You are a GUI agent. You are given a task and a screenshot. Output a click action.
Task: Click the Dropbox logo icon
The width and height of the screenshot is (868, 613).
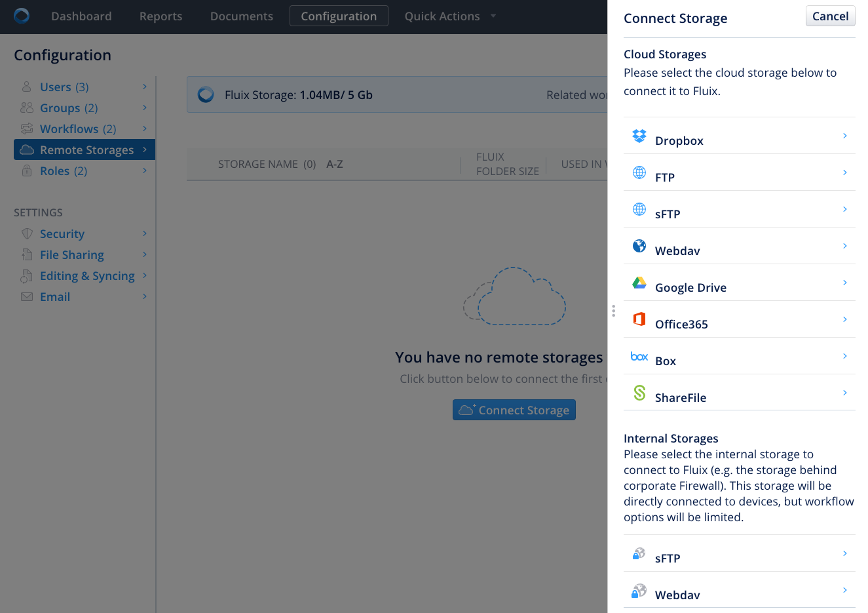coord(639,136)
